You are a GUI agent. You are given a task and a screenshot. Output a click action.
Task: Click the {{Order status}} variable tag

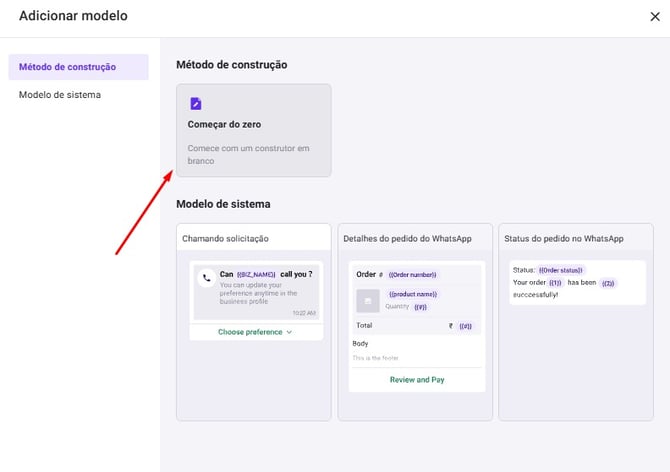pyautogui.click(x=560, y=270)
